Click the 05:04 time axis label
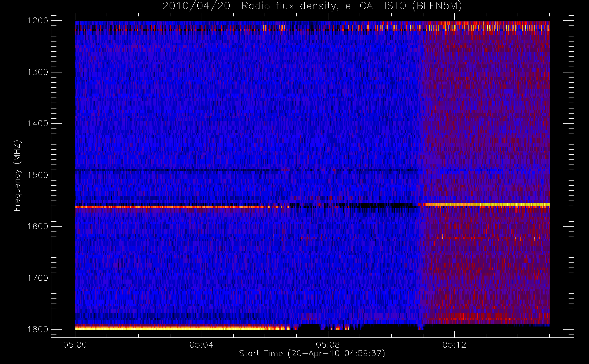The width and height of the screenshot is (589, 364). [x=201, y=345]
